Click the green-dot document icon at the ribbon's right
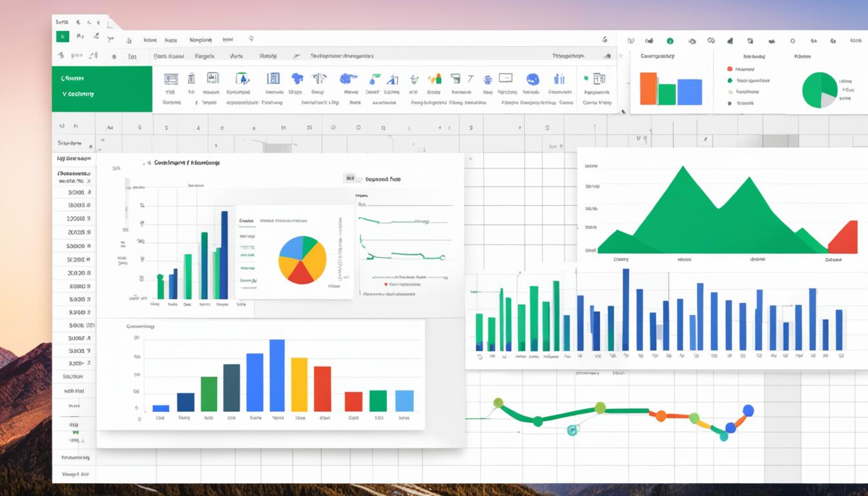The height and width of the screenshot is (496, 868). pos(595,79)
